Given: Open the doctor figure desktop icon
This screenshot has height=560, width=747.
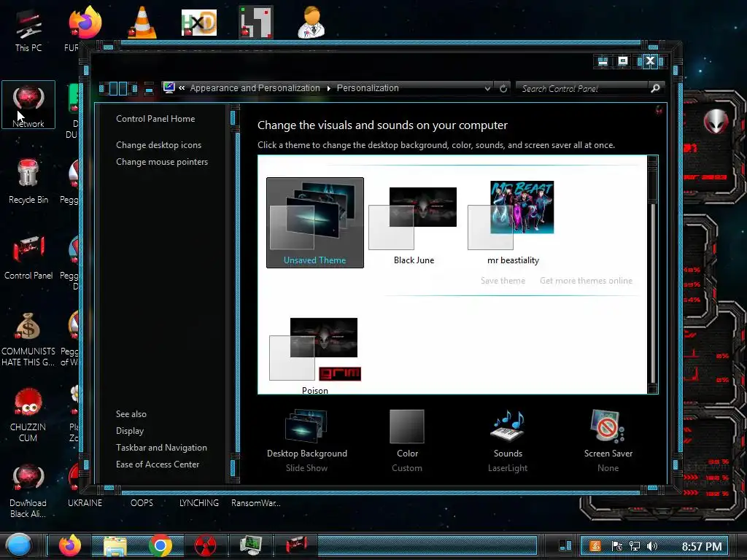Looking at the screenshot, I should pyautogui.click(x=311, y=22).
